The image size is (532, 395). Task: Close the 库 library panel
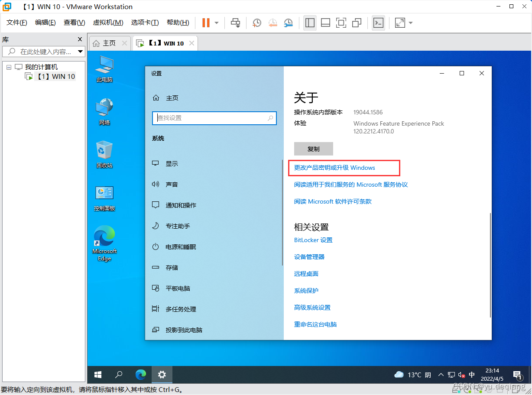click(80, 39)
